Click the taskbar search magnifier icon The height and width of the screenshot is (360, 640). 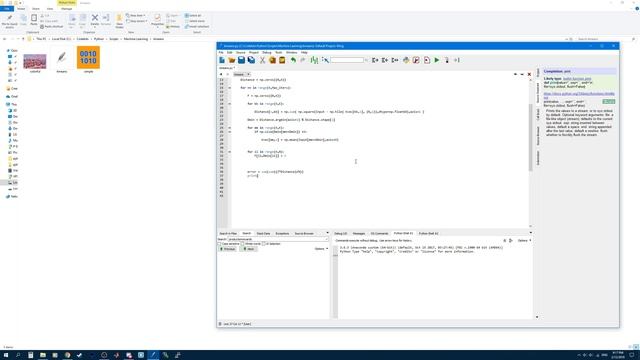[18, 355]
